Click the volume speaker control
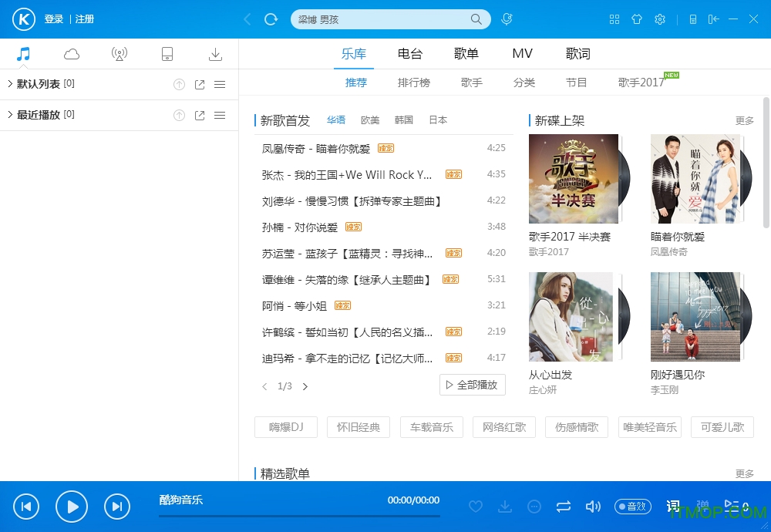This screenshot has width=771, height=532. click(x=593, y=507)
